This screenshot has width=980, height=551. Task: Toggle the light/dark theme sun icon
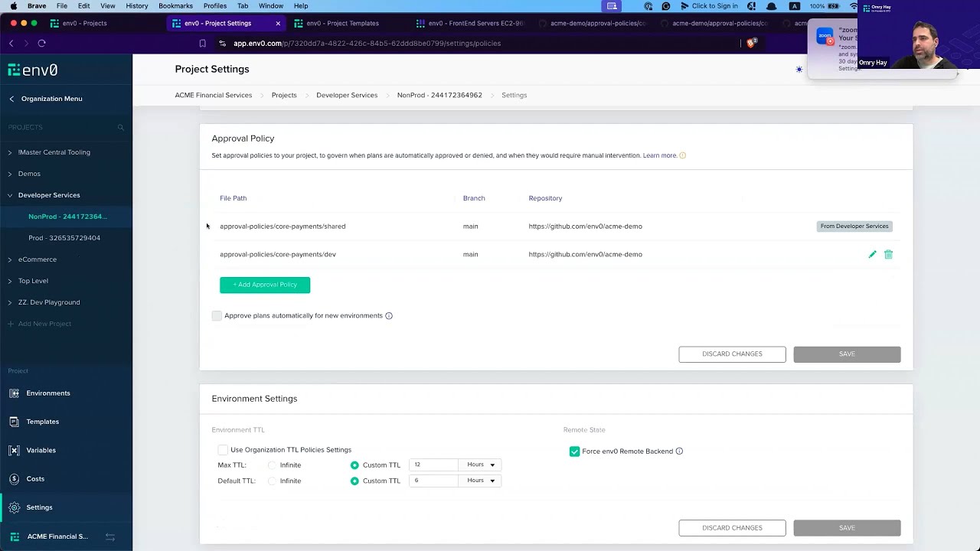(799, 70)
